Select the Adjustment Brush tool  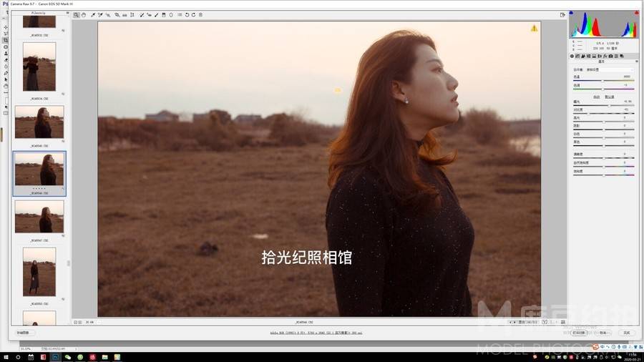[157, 15]
